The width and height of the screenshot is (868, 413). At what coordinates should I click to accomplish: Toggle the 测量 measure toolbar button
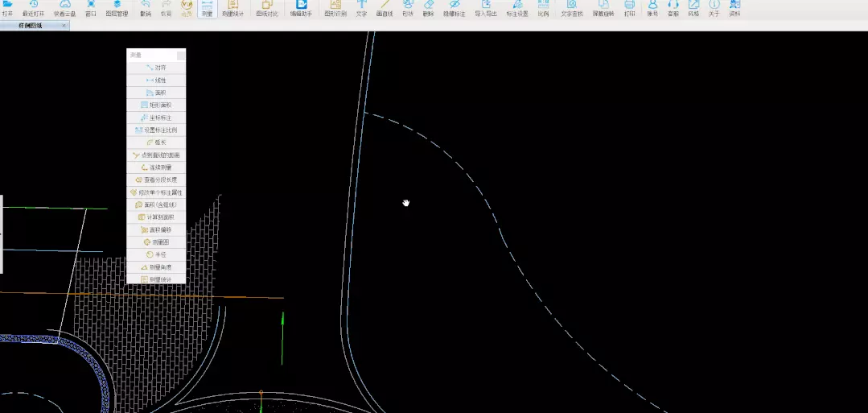(x=207, y=8)
